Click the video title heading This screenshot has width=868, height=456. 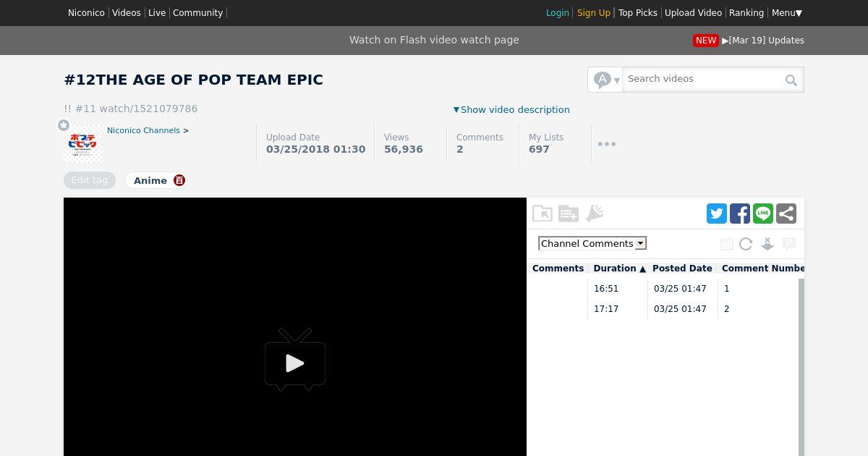(x=193, y=80)
